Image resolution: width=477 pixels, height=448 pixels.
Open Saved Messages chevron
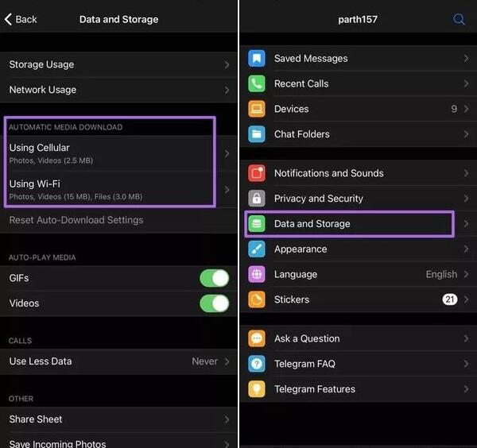click(466, 58)
